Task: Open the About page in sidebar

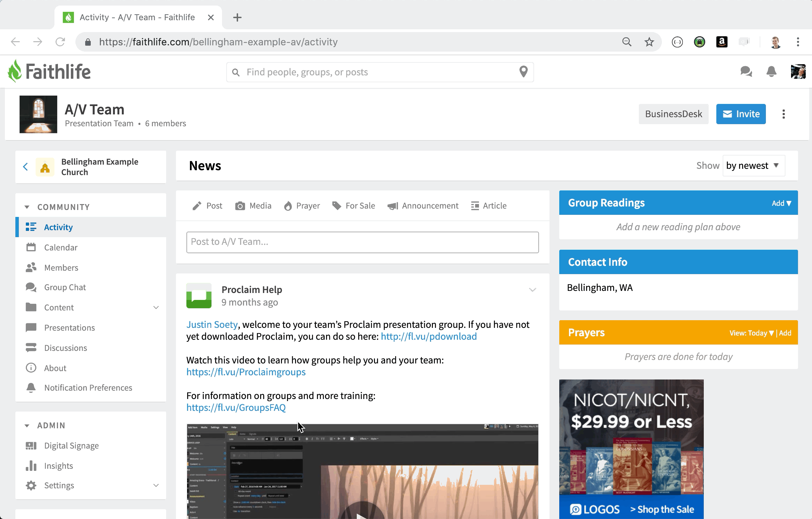Action: pyautogui.click(x=91, y=368)
